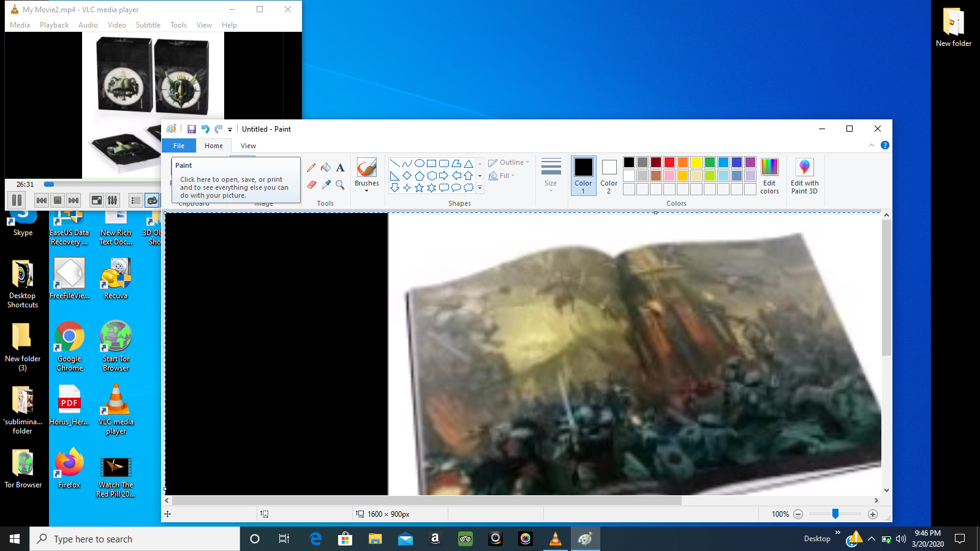
Task: Open the shape Outline dropdown
Action: tap(509, 162)
